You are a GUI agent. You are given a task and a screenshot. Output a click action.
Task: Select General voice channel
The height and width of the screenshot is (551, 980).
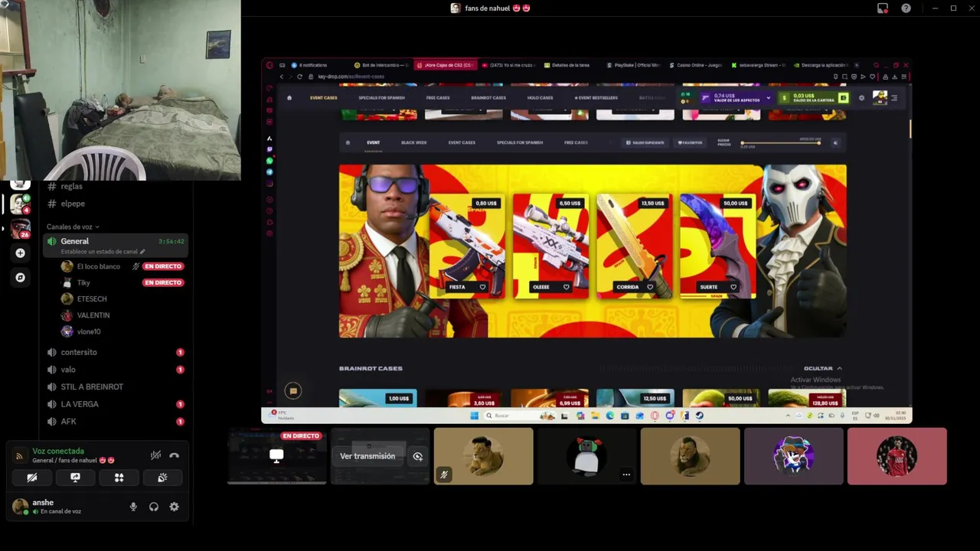click(x=115, y=245)
